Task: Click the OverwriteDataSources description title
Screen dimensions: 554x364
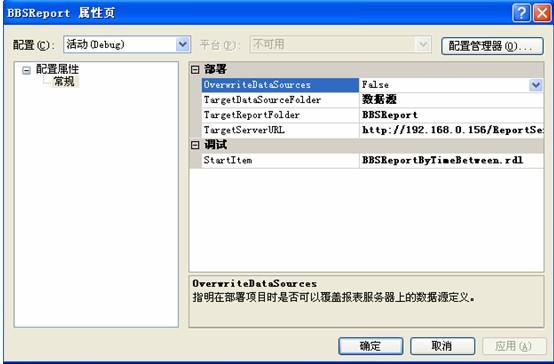Action: click(x=254, y=284)
